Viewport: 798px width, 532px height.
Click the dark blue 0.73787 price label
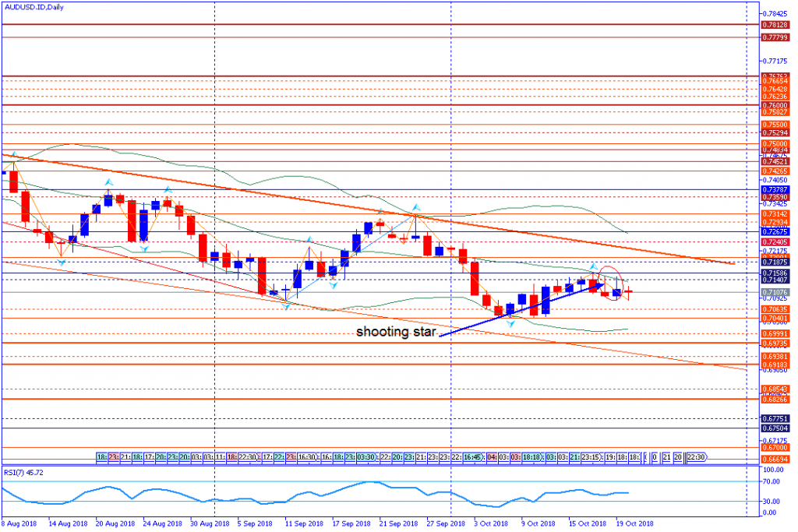point(775,189)
